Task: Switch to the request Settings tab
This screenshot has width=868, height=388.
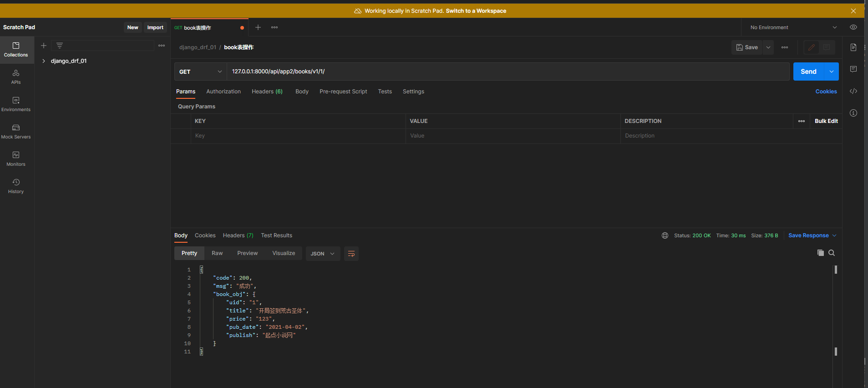Action: pos(413,92)
